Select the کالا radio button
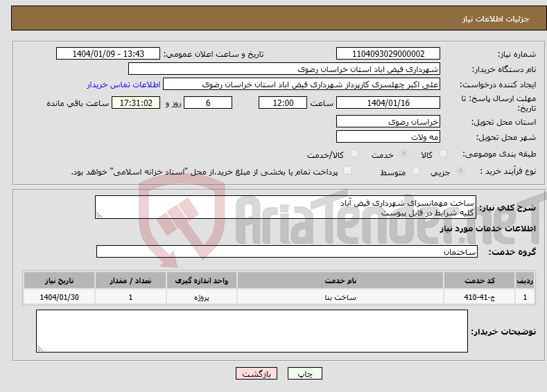 tap(443, 154)
